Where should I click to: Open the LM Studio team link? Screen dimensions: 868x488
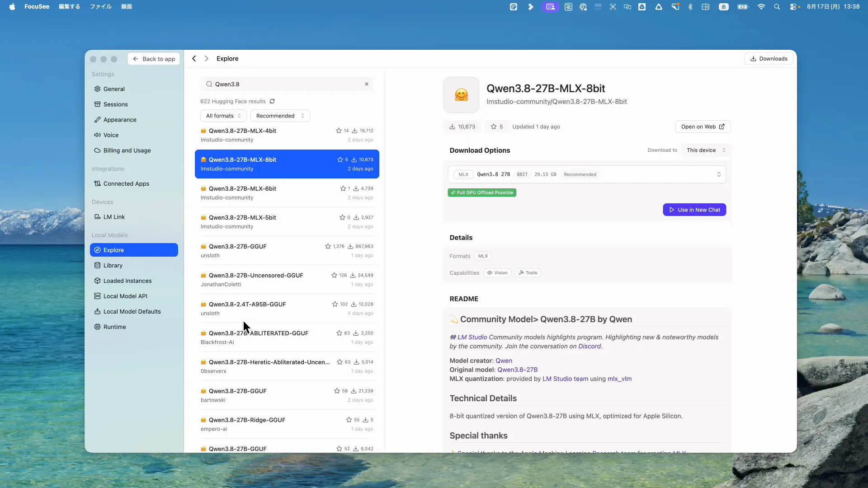coord(565,379)
